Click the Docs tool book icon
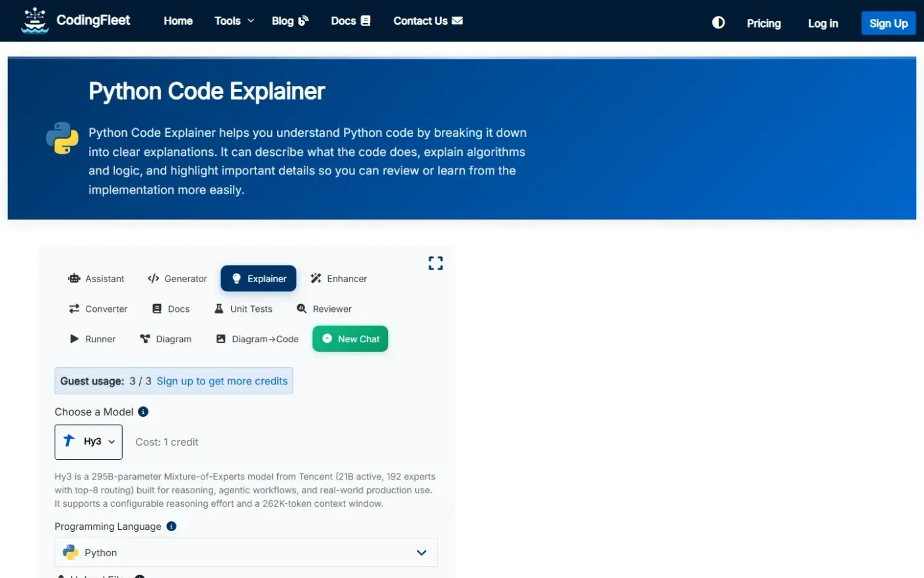This screenshot has height=578, width=924. (157, 309)
